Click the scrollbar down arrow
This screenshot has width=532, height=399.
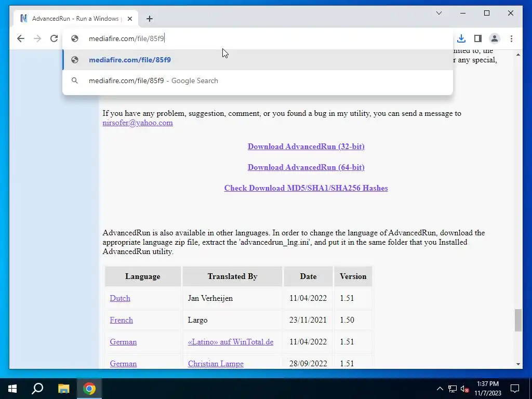pos(518,364)
